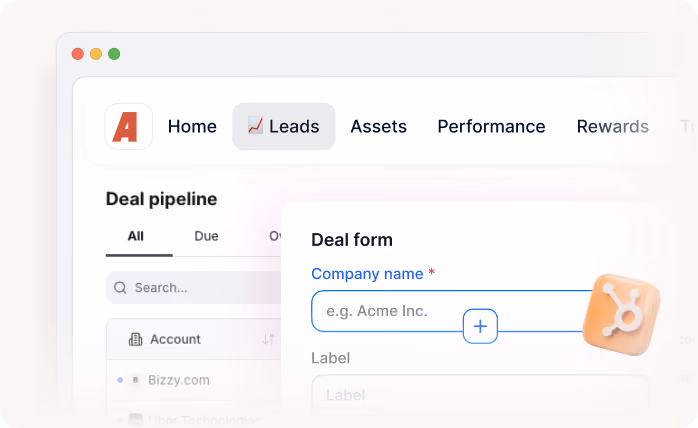Click the Label input field

(480, 395)
